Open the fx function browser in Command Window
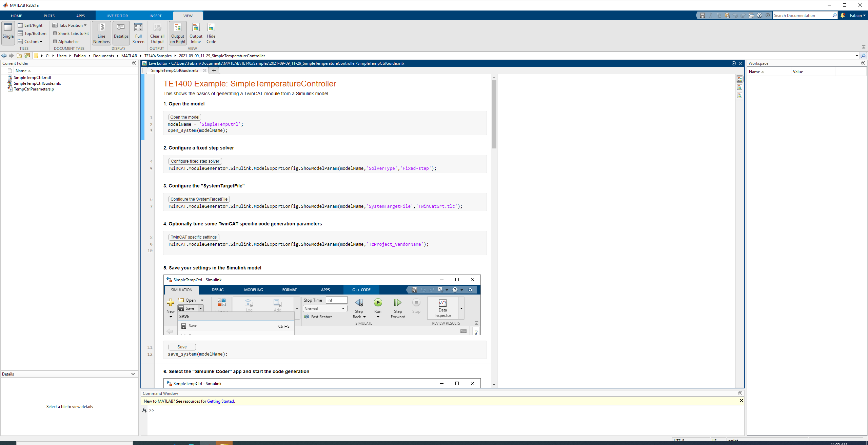 coord(144,410)
